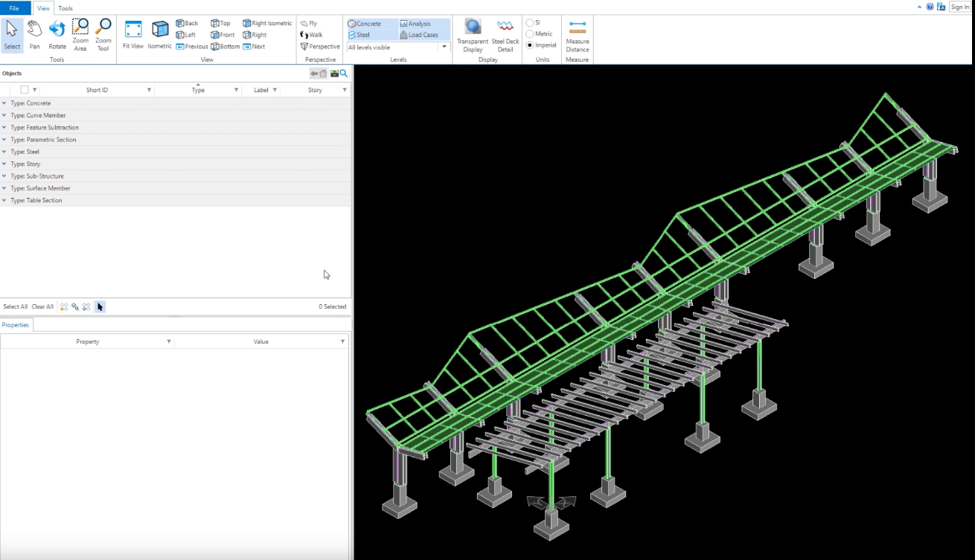This screenshot has height=560, width=975.
Task: Open the language/translate icon near Sign In
Action: coord(942,7)
